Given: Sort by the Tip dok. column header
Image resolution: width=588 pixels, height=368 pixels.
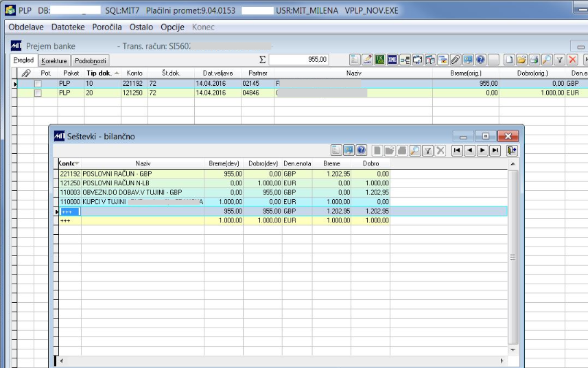Looking at the screenshot, I should [x=102, y=73].
